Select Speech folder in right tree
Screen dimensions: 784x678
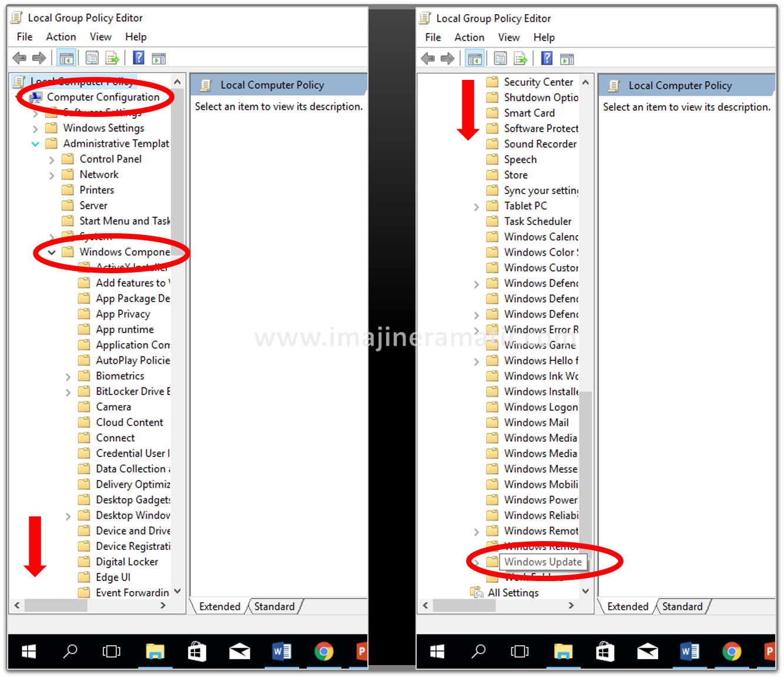coord(520,159)
